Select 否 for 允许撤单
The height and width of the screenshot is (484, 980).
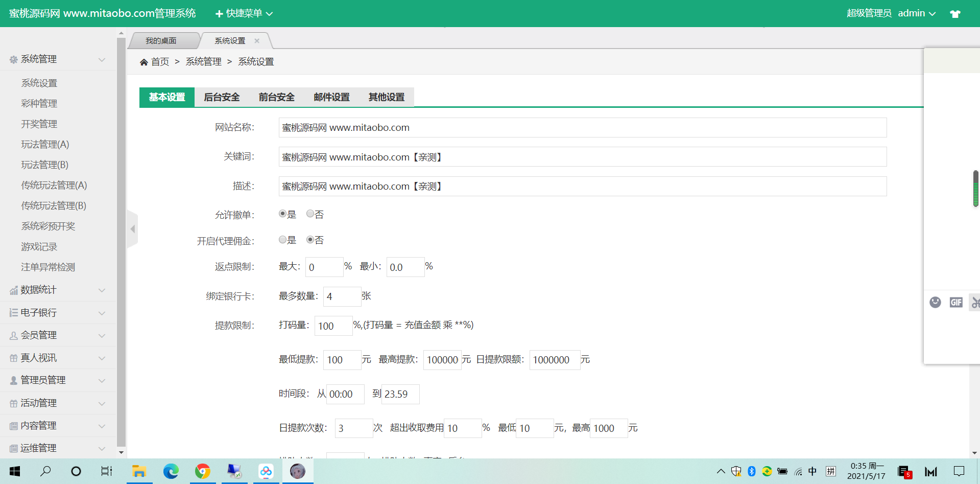pyautogui.click(x=310, y=214)
